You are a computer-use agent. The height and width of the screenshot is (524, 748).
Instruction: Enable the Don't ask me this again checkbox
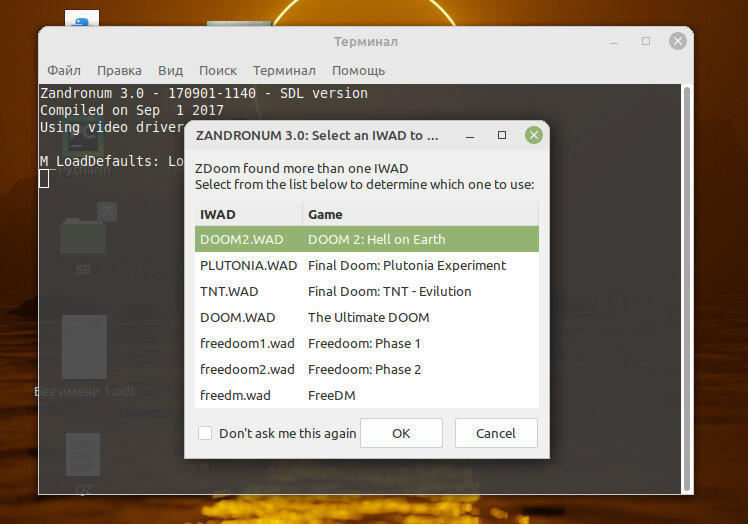click(205, 433)
